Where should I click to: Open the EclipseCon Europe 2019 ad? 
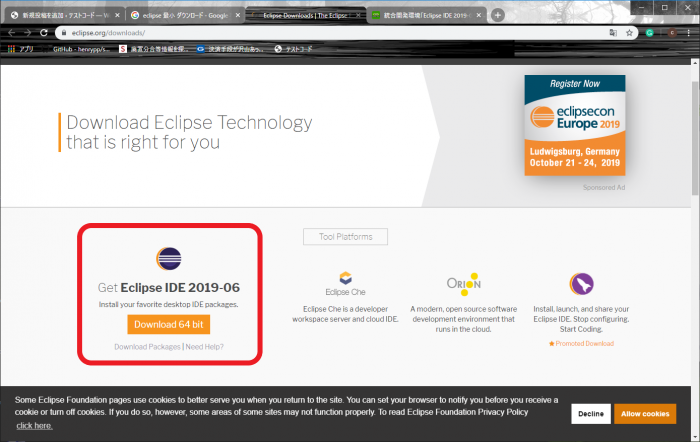pos(575,125)
